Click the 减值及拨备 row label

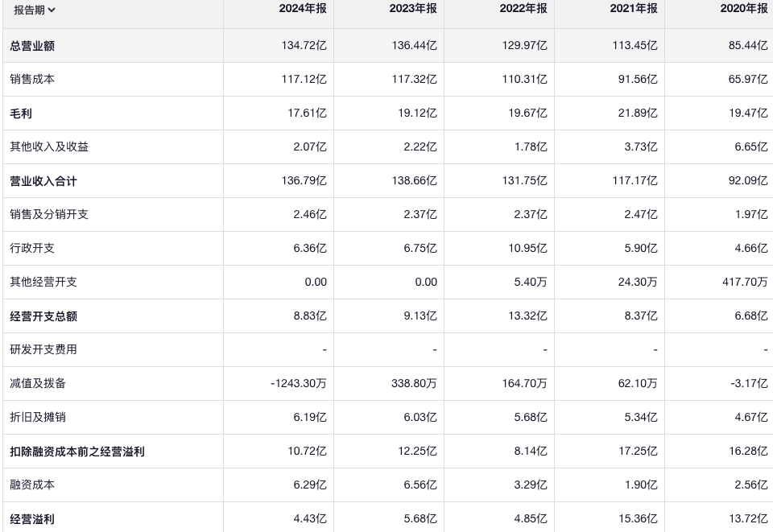38,384
